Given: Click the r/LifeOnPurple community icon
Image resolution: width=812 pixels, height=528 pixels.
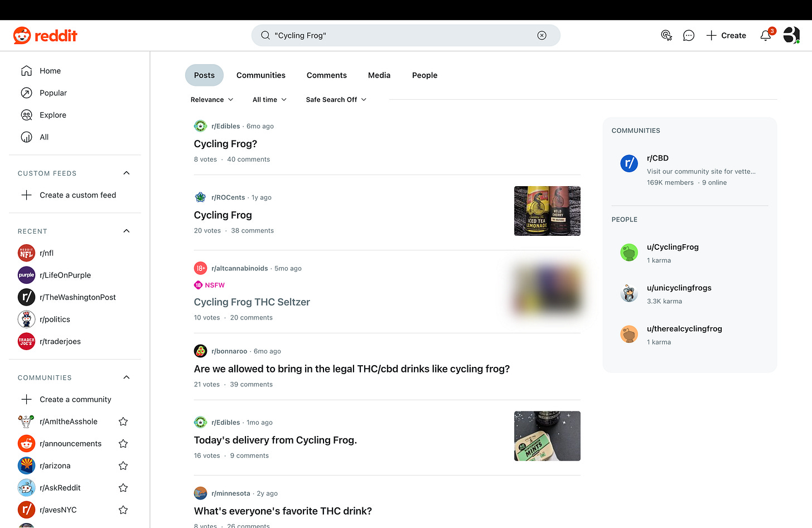Looking at the screenshot, I should point(26,275).
